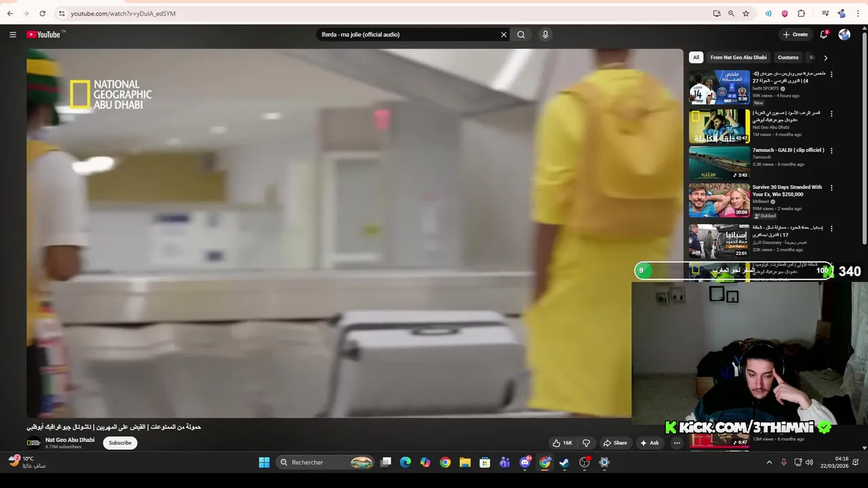Show more filter chips with the right arrow
The width and height of the screenshot is (868, 488).
click(825, 58)
